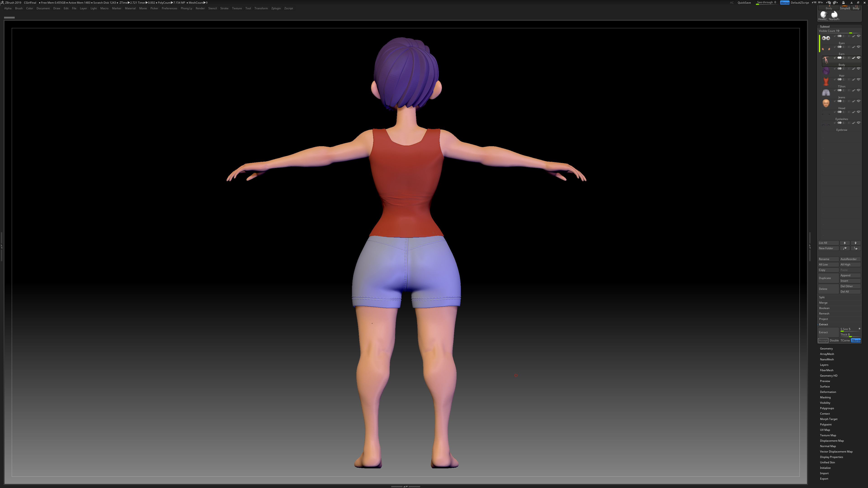868x488 pixels.
Task: Toggle visibility eye for Body subtool
Action: pyautogui.click(x=859, y=58)
